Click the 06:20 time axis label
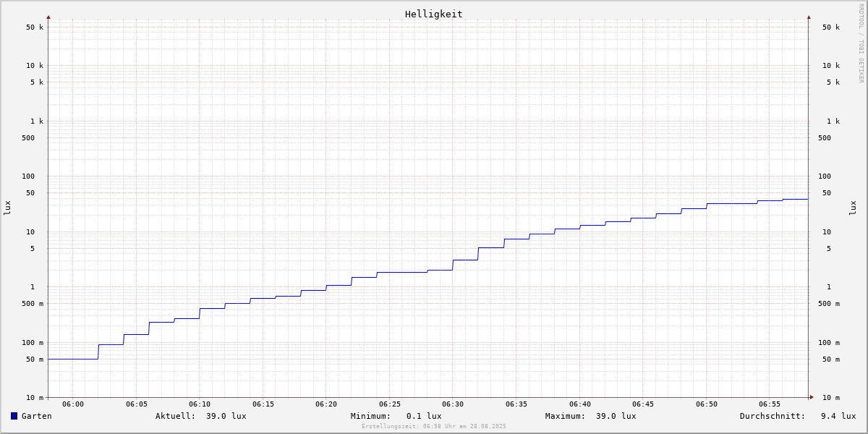The image size is (868, 434). (326, 404)
